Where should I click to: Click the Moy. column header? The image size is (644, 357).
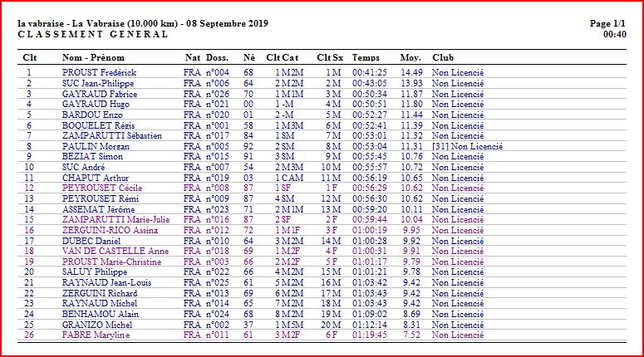[410, 57]
